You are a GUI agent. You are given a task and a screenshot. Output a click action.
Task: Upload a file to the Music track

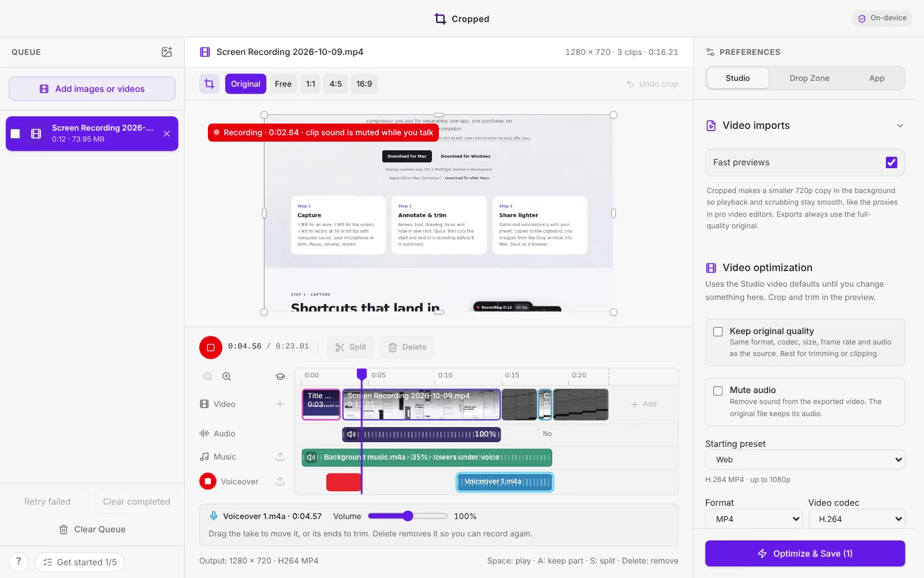[280, 457]
